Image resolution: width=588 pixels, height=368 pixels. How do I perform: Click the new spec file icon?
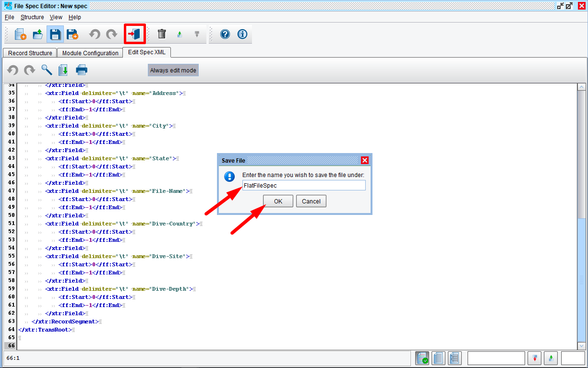[x=20, y=35]
